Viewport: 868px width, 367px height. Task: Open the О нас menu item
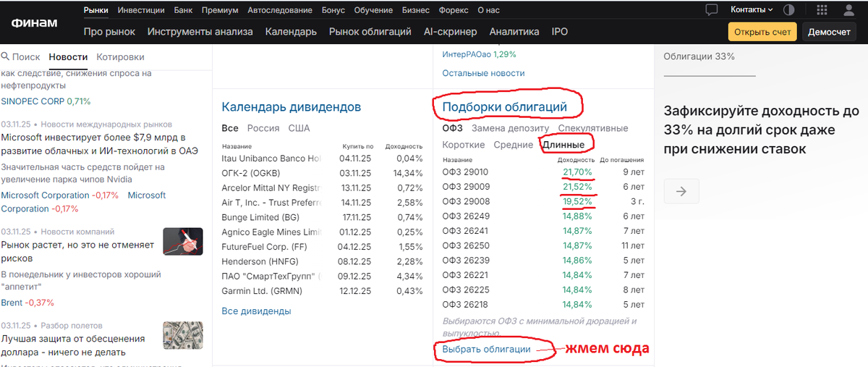pyautogui.click(x=490, y=10)
